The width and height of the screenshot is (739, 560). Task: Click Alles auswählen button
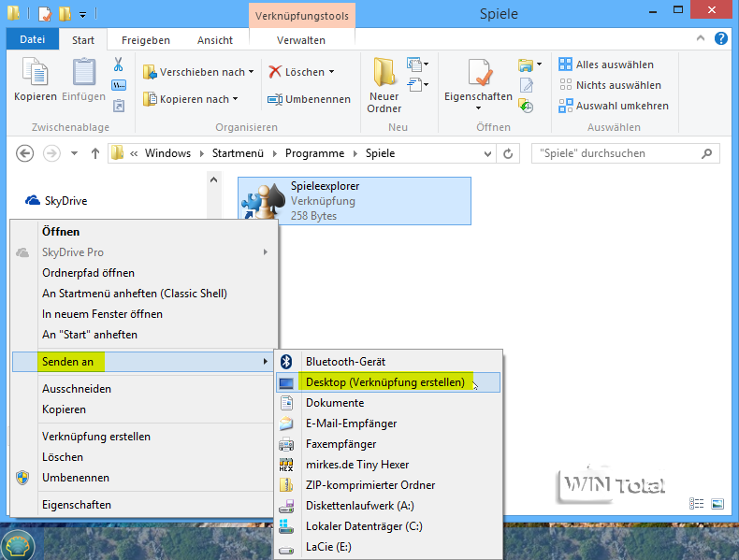[606, 65]
